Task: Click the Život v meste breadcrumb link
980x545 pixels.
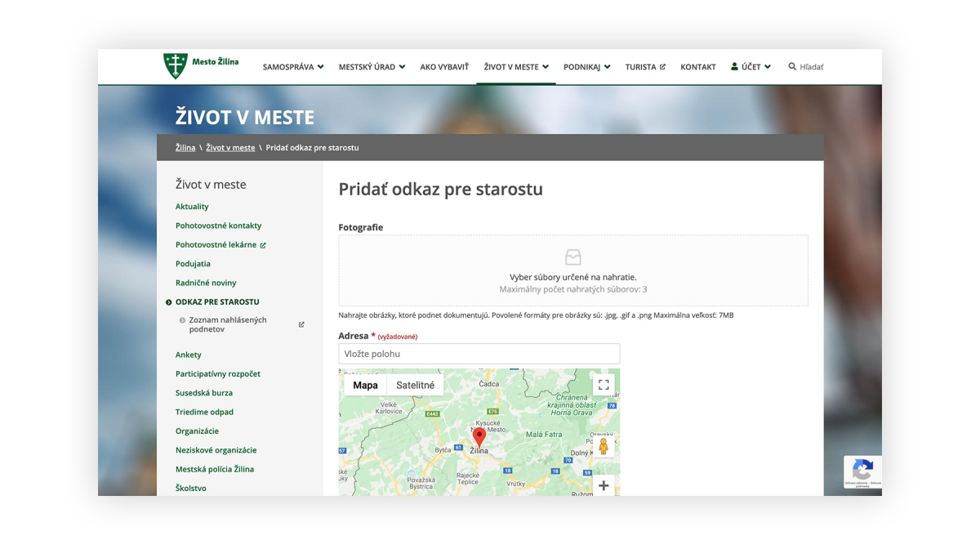Action: (230, 148)
